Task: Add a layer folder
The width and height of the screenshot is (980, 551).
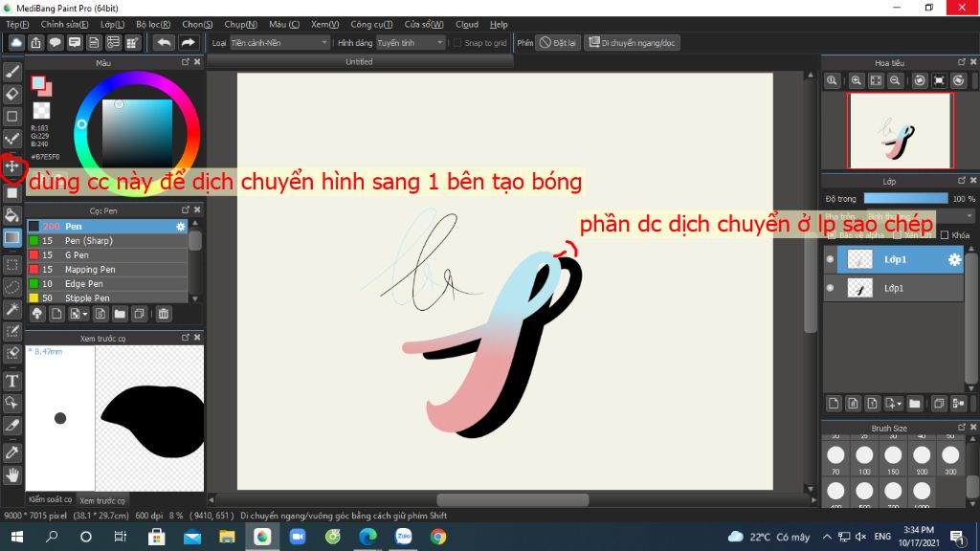Action: (914, 404)
